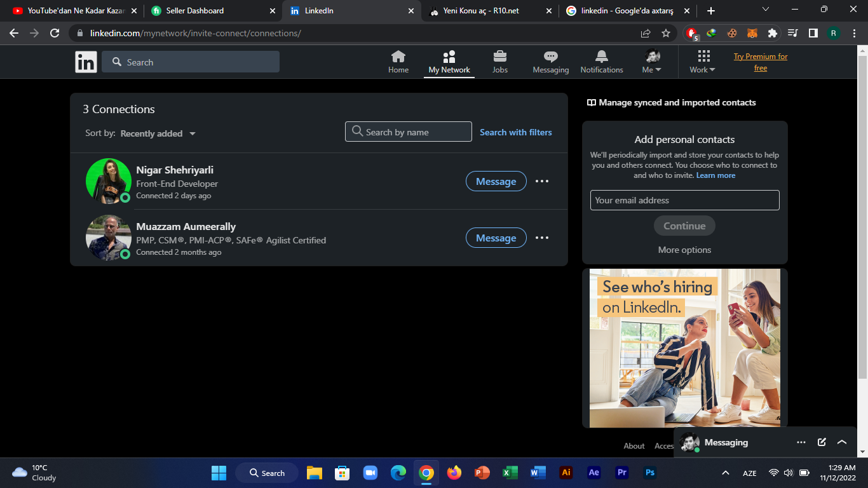Click More options under Add personal contacts
Screen dimensions: 868x488
pyautogui.click(x=684, y=250)
